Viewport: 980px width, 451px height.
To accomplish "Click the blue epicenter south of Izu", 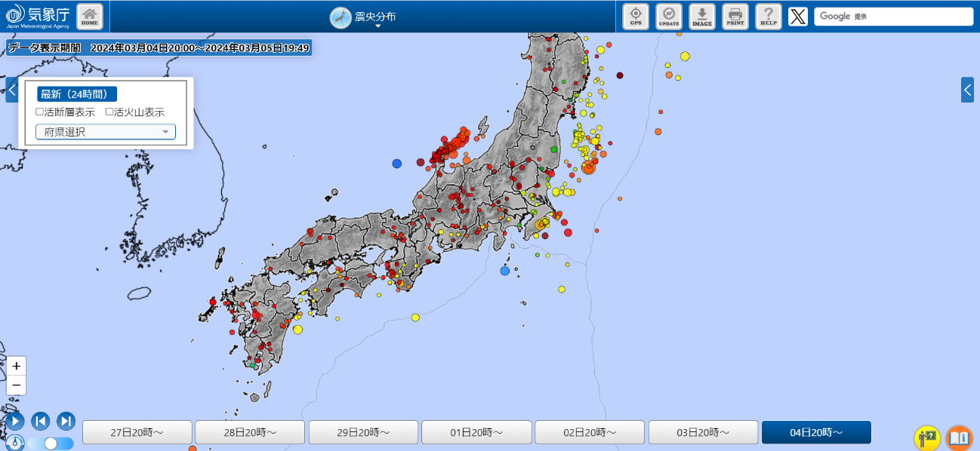I will coord(504,271).
